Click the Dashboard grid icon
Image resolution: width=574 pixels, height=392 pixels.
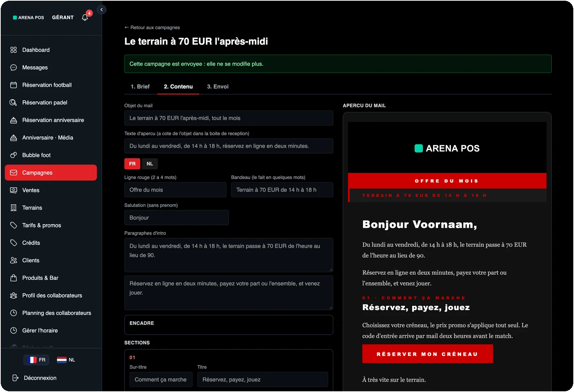tap(14, 50)
